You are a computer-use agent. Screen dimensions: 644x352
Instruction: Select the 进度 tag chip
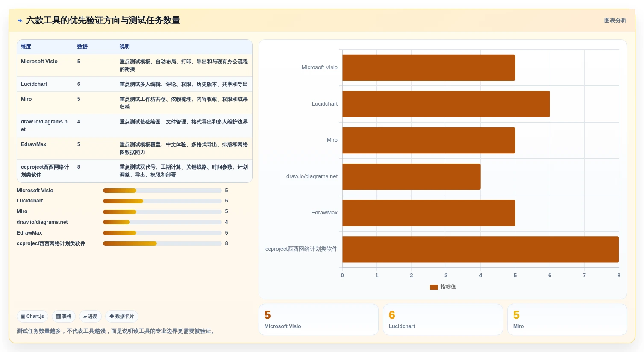coord(90,317)
